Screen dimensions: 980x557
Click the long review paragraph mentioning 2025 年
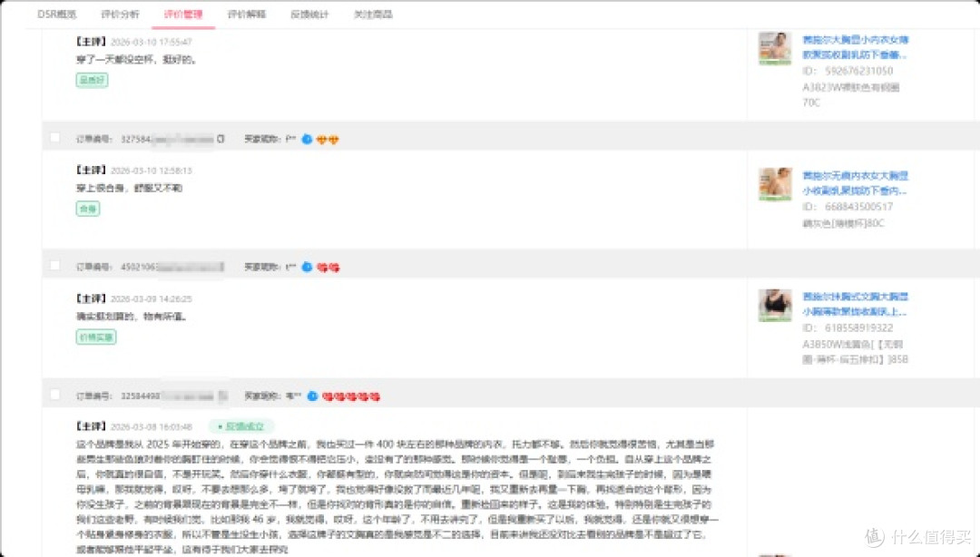pyautogui.click(x=397, y=496)
